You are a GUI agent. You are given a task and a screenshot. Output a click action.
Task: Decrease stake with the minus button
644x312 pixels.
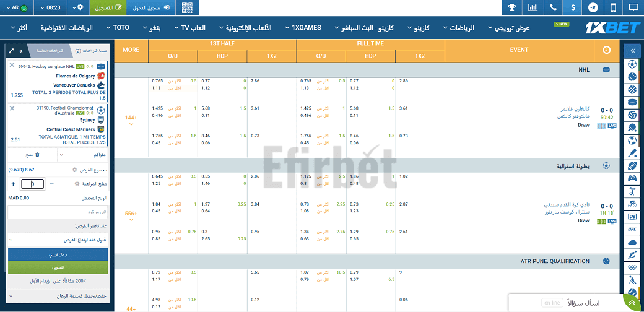pyautogui.click(x=52, y=184)
